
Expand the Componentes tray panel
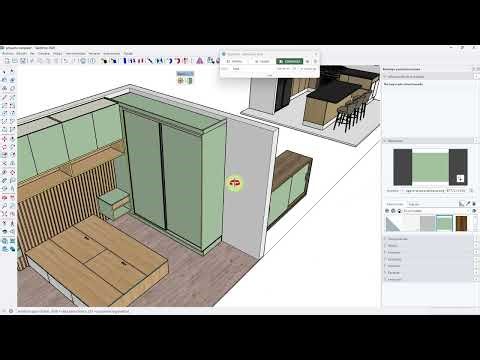click(429, 239)
